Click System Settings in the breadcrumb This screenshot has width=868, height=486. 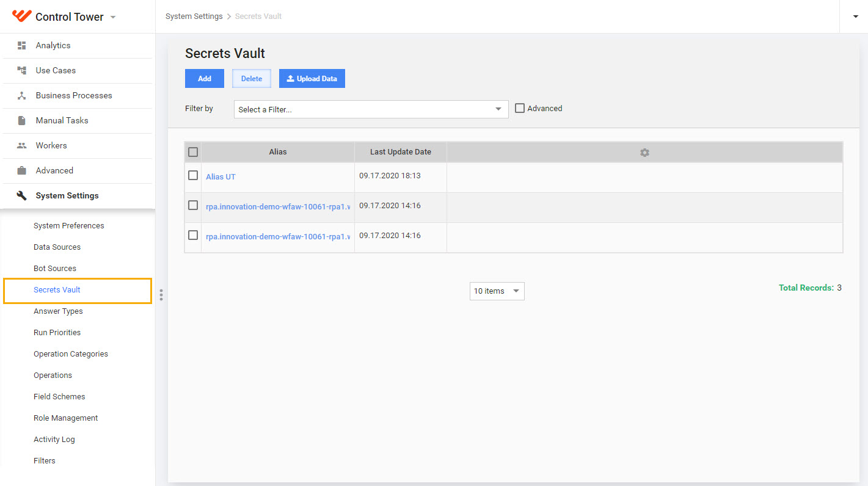coord(194,16)
